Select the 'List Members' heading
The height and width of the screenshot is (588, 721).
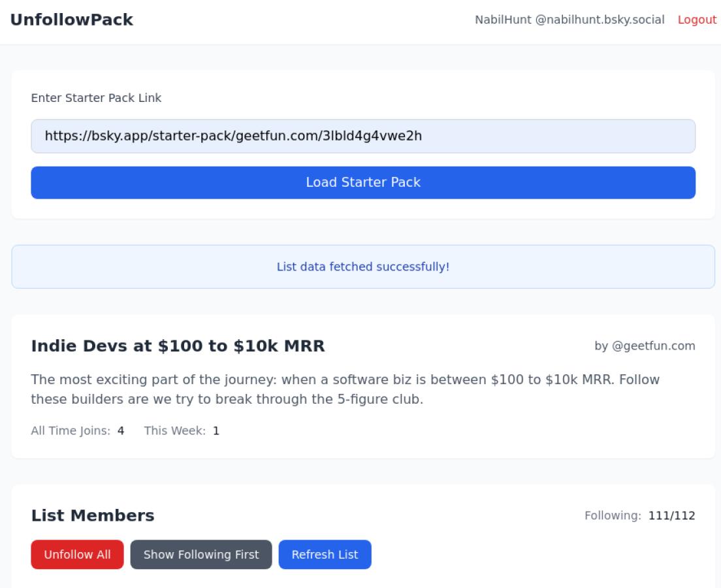tap(93, 515)
